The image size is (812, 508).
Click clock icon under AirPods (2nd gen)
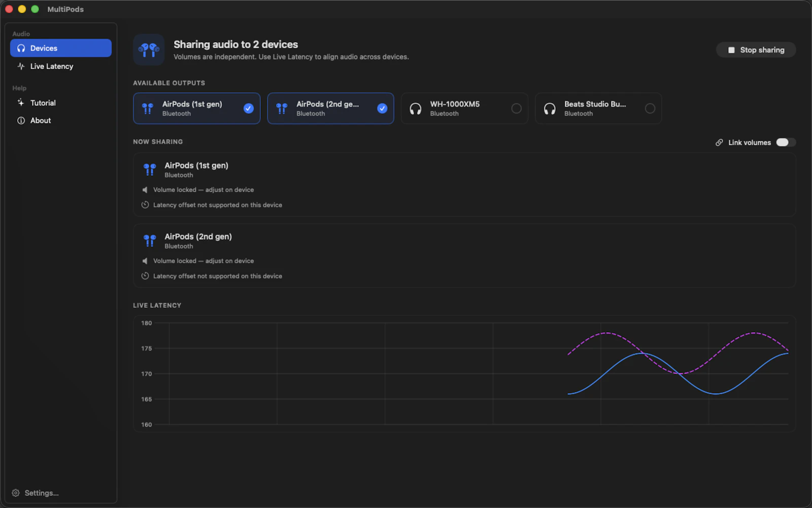point(145,276)
